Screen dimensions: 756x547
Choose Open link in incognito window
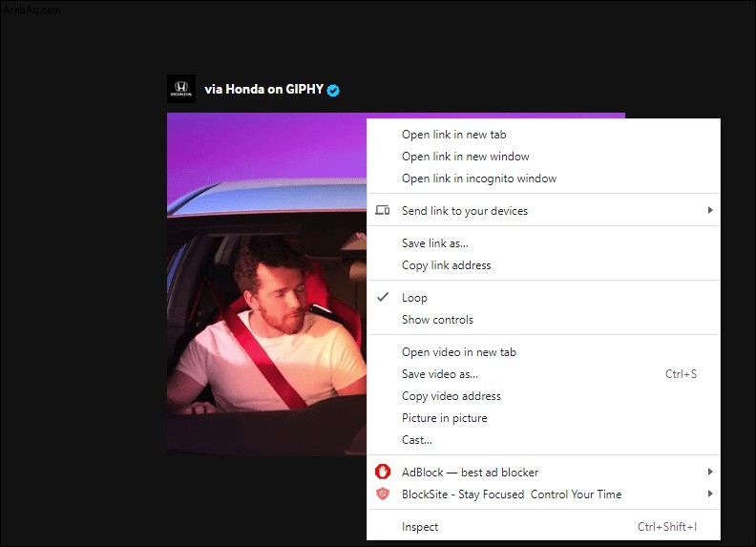coord(543,179)
